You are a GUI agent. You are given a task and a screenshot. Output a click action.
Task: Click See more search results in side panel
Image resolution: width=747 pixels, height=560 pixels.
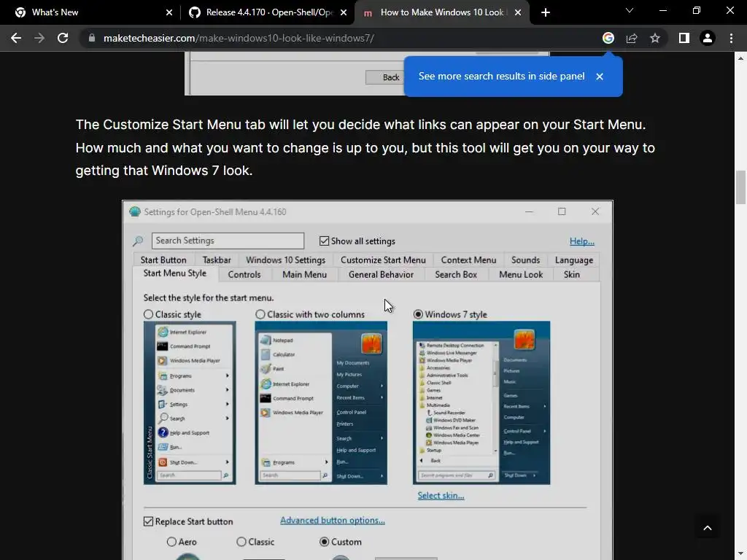click(x=501, y=76)
